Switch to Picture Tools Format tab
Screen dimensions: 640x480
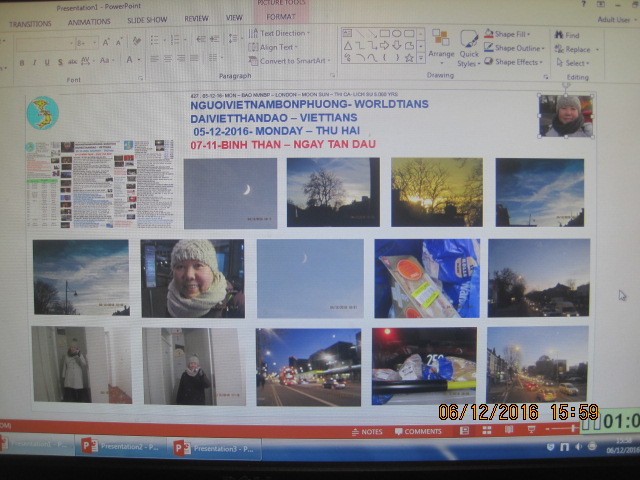(281, 17)
